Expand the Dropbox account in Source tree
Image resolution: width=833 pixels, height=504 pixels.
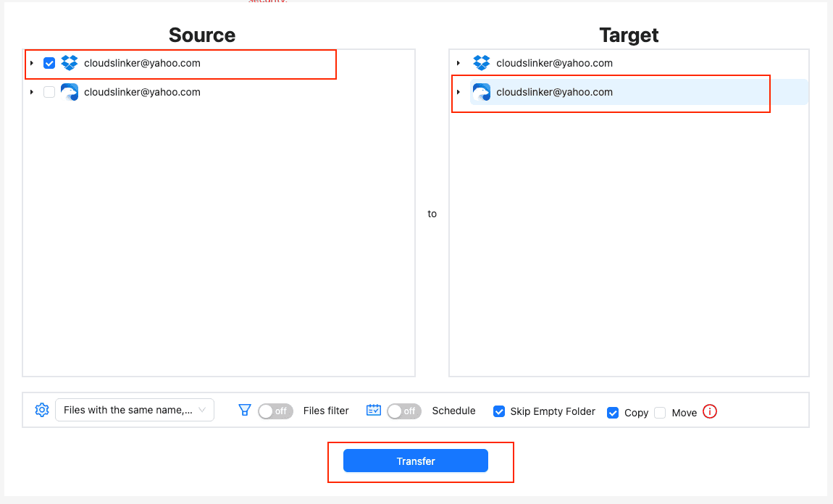click(32, 63)
